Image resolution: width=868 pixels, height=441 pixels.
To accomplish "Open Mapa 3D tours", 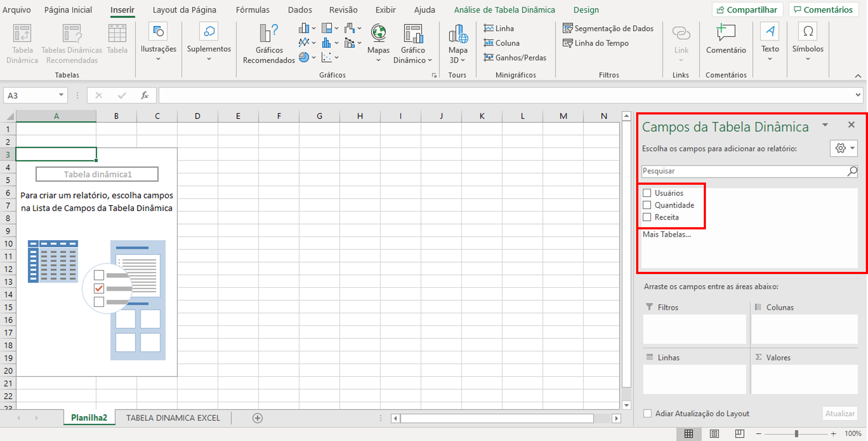I will point(458,44).
